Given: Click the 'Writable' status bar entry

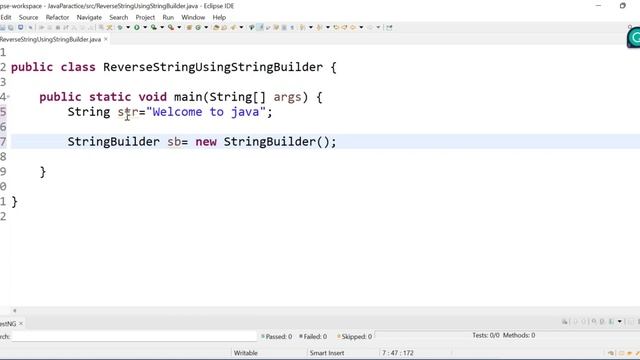Looking at the screenshot, I should click(245, 353).
